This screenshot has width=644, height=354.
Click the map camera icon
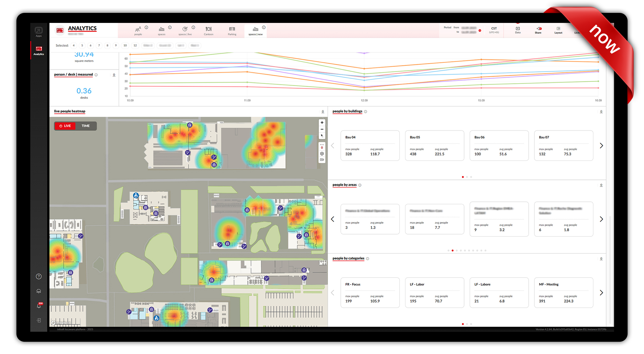coord(322,160)
